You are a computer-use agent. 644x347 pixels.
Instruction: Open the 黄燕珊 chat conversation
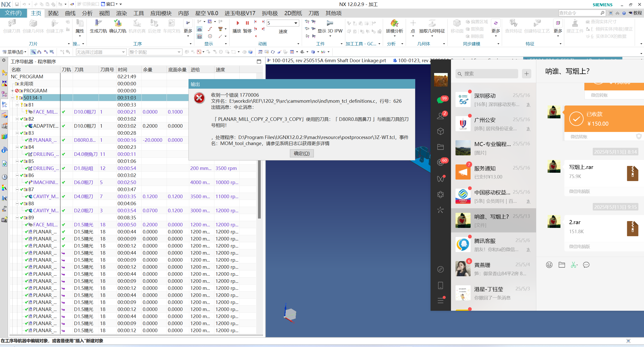point(493,269)
